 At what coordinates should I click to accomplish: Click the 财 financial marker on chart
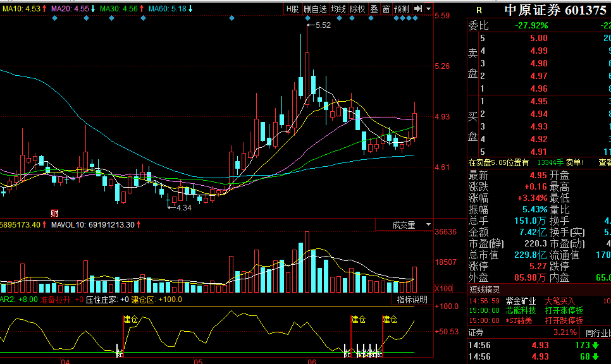pyautogui.click(x=54, y=212)
